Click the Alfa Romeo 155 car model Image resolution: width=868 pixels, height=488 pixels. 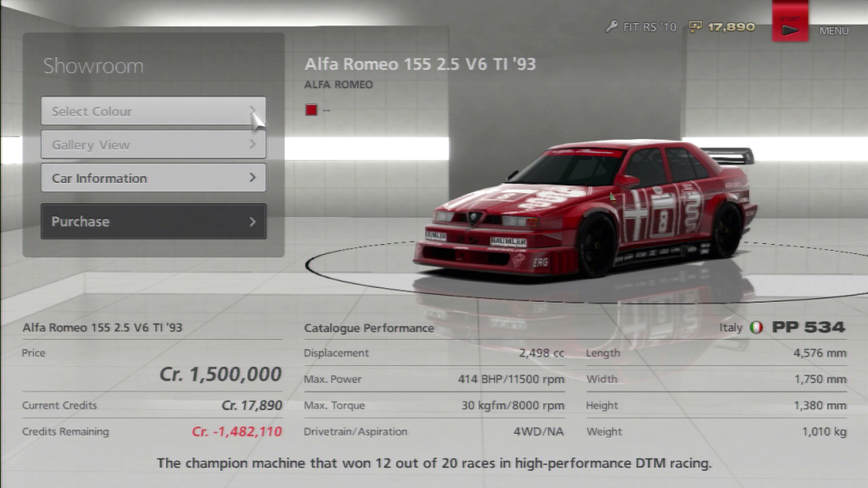point(586,209)
